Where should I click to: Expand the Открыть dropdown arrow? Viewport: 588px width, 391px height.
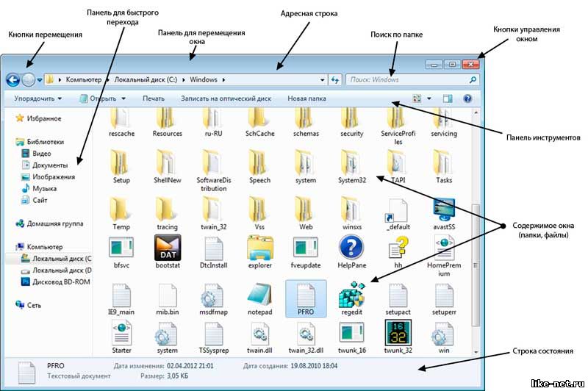click(x=123, y=98)
